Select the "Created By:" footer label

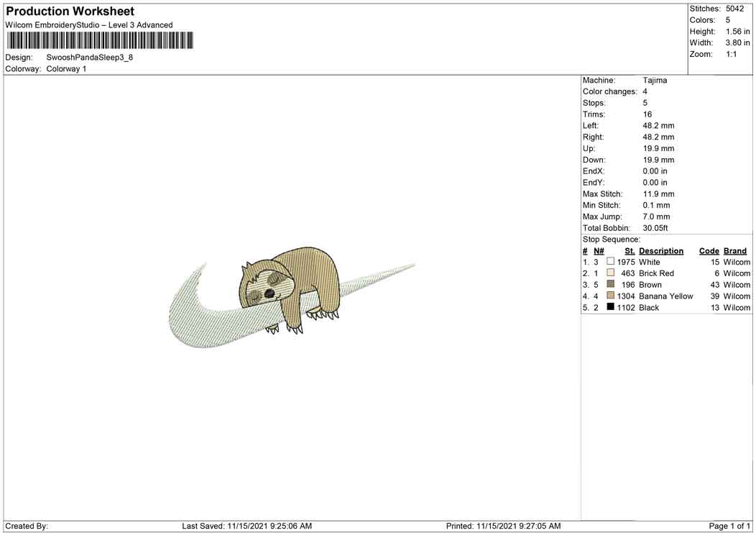[x=27, y=526]
